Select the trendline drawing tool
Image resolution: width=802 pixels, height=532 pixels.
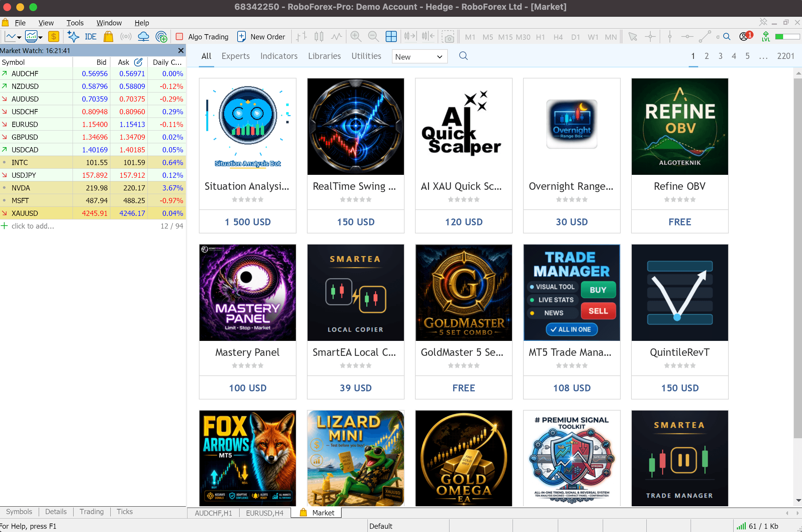tap(705, 36)
